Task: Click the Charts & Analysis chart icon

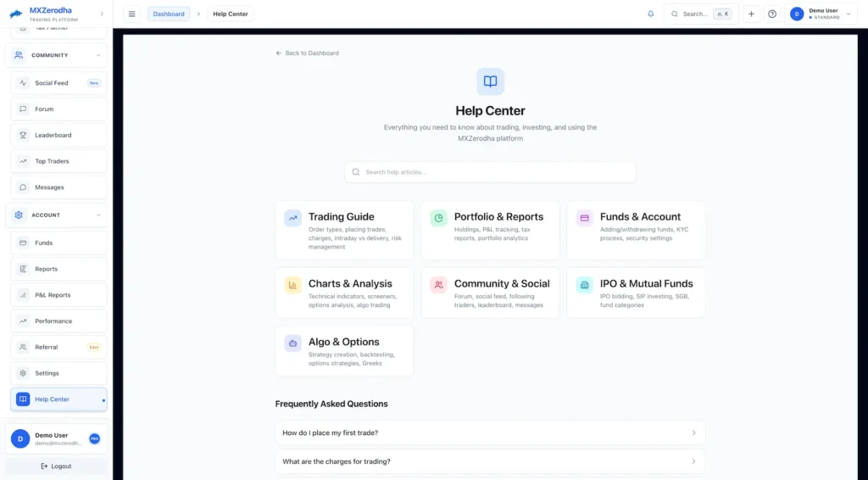Action: click(x=292, y=285)
